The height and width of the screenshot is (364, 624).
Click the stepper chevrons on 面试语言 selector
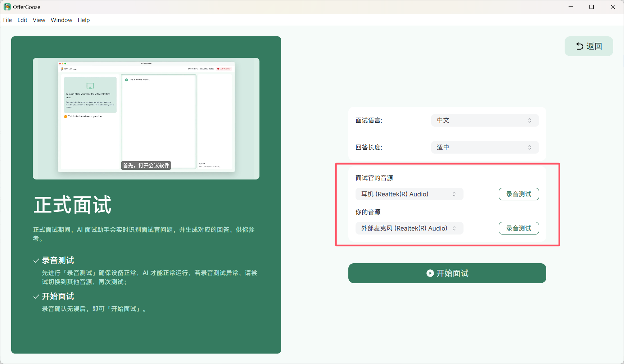530,120
